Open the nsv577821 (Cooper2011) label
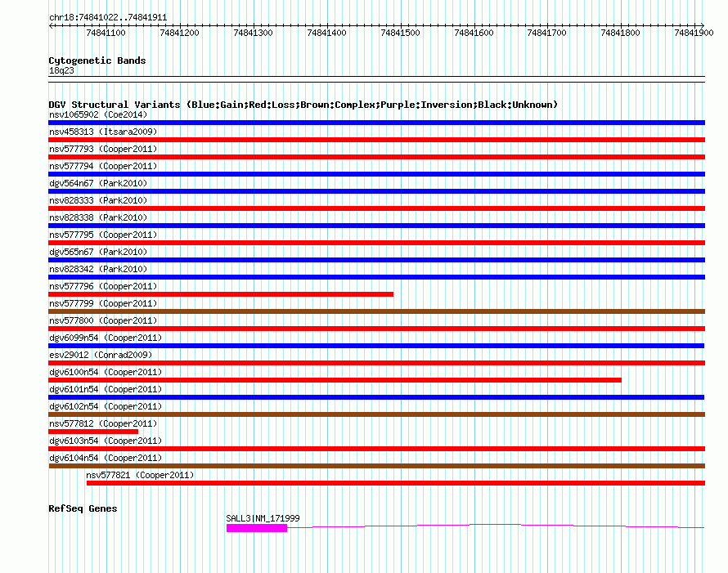This screenshot has width=728, height=573. pos(140,475)
